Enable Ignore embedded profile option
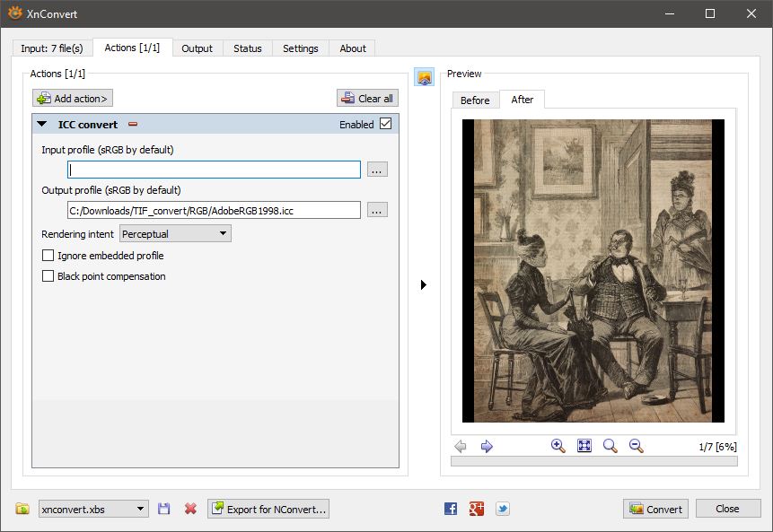 [48, 256]
